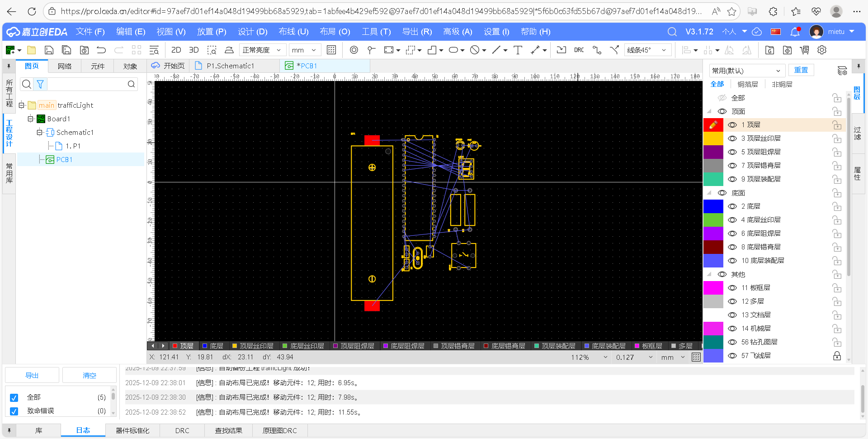
Task: Toggle visibility of the 顶面 group
Action: [722, 111]
